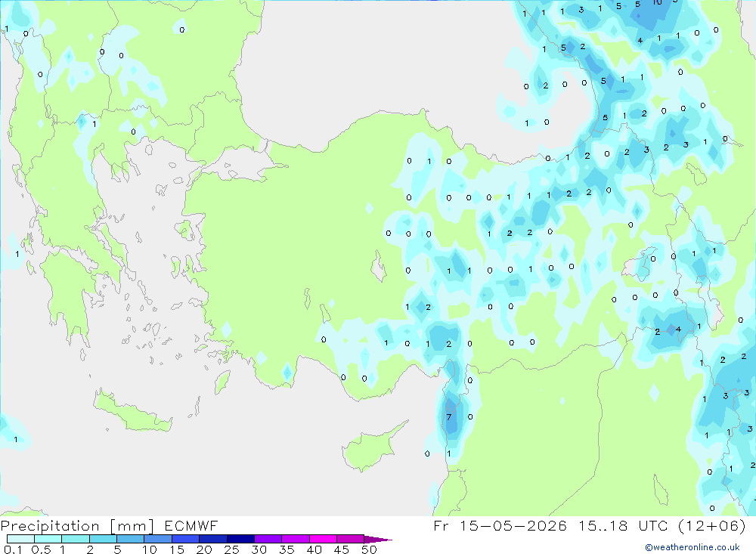Click the legend label "30"
Viewport: 756px width, 554px height.
pos(259,549)
